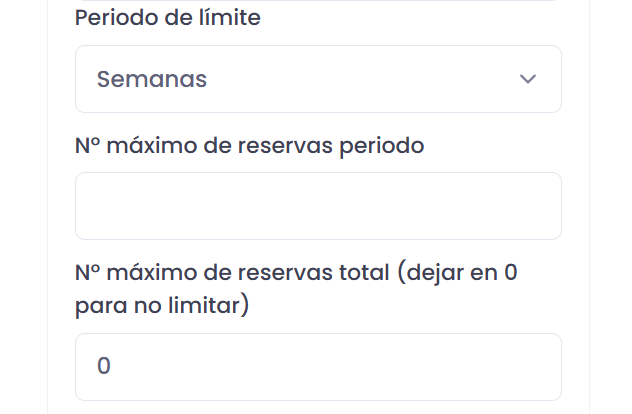Click the Periodo de límite label
The height and width of the screenshot is (414, 632).
click(168, 18)
